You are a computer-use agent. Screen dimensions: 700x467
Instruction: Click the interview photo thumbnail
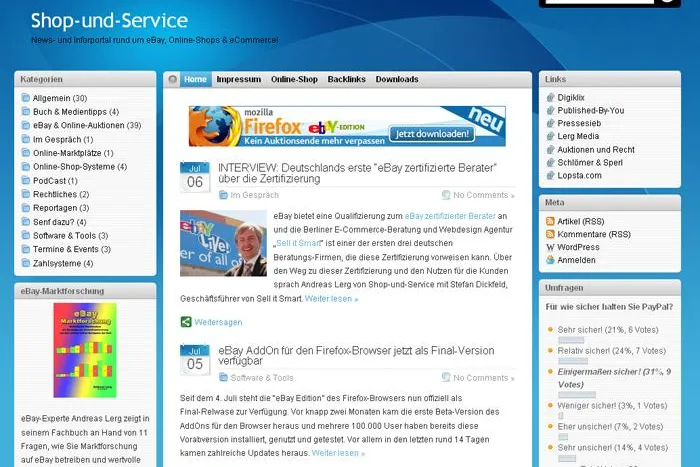point(223,243)
